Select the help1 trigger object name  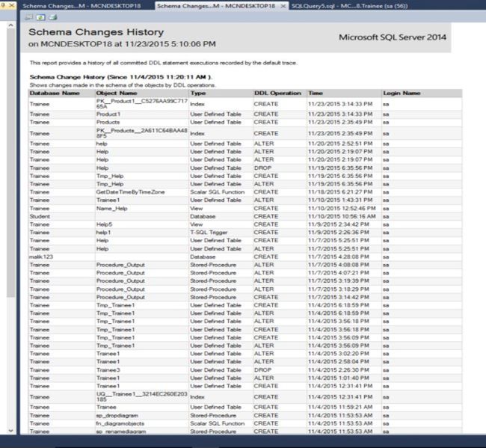pos(103,232)
